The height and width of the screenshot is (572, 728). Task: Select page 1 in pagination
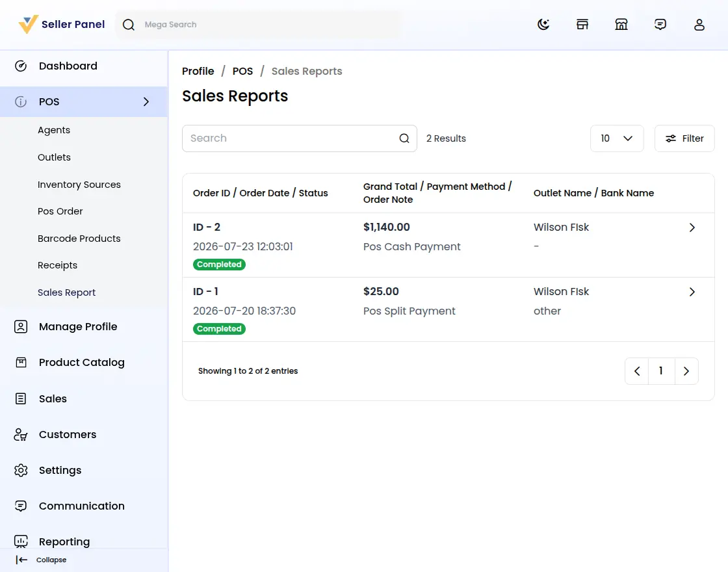[x=661, y=371]
